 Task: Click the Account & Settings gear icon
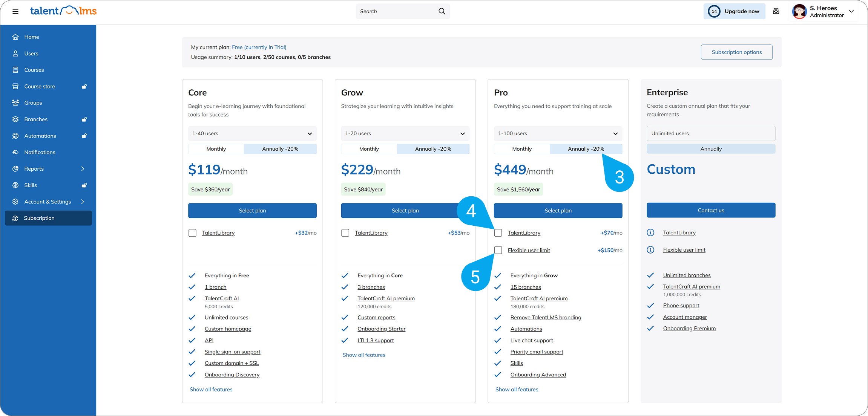coord(15,202)
